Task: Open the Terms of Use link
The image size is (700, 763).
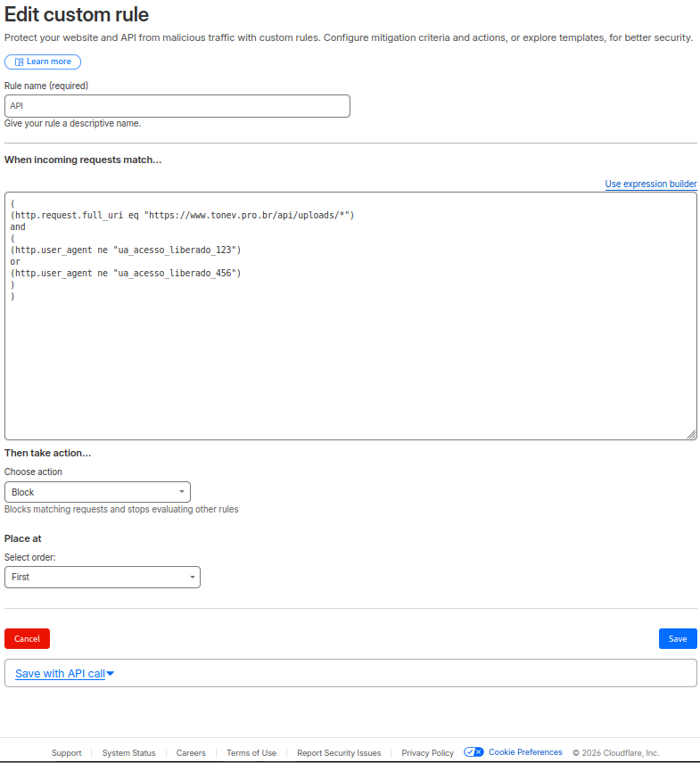Action: (251, 753)
